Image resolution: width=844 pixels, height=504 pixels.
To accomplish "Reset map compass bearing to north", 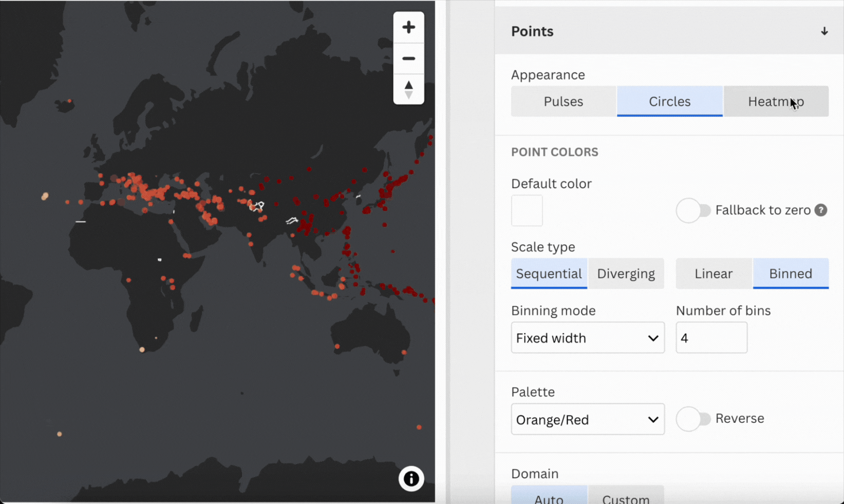I will coord(408,89).
